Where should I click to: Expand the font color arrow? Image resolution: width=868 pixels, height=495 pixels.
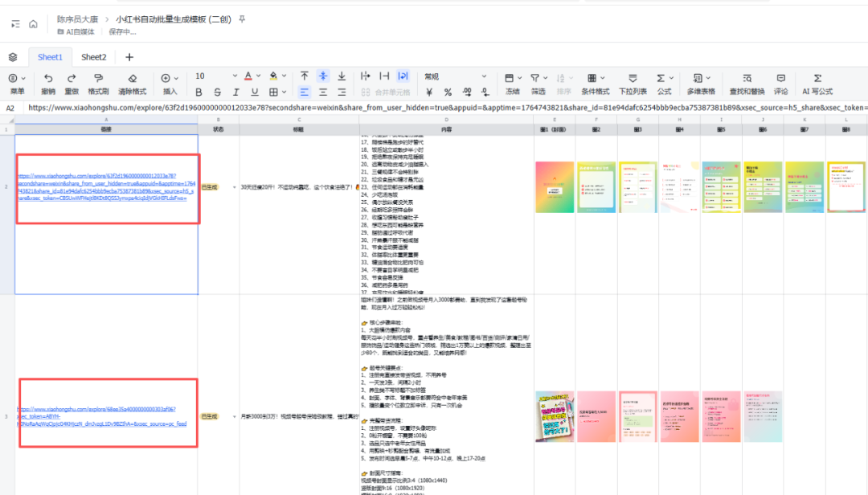(258, 76)
